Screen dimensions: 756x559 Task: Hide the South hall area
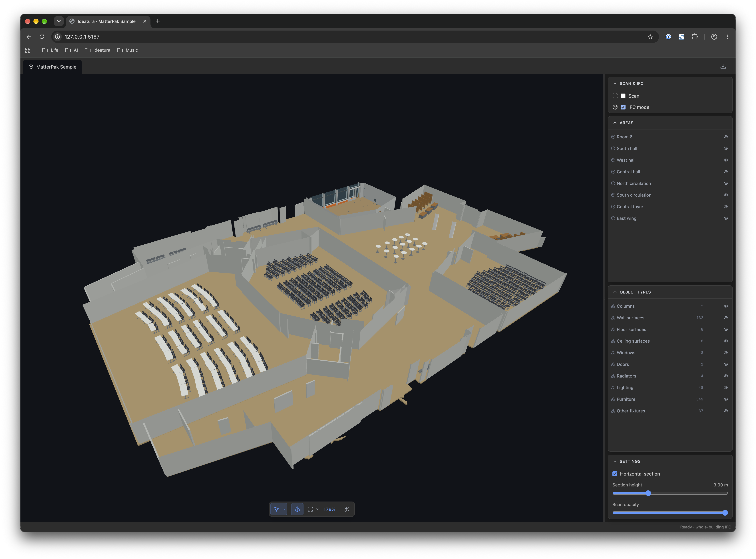click(726, 149)
